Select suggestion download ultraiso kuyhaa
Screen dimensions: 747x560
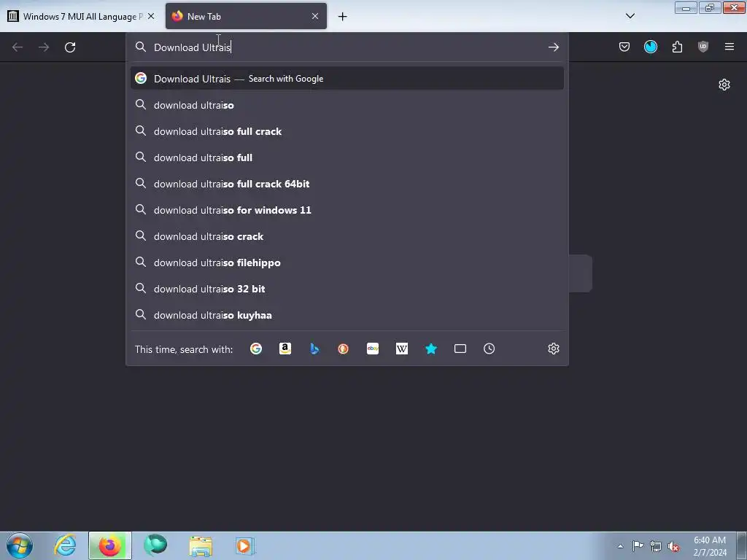point(347,315)
